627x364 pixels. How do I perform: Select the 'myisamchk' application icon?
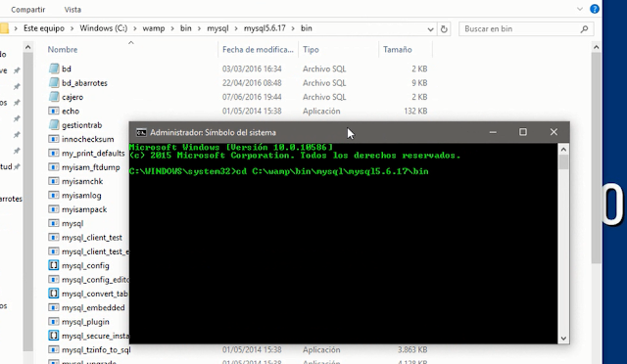[x=54, y=181]
